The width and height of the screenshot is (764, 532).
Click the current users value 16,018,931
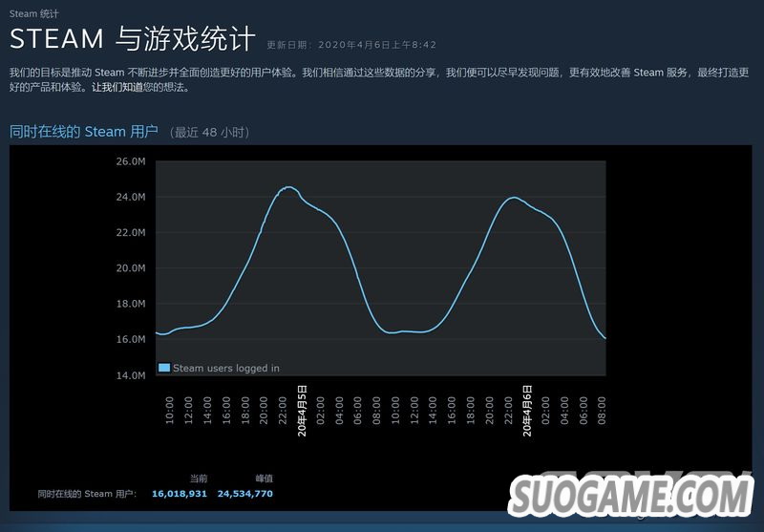click(180, 494)
